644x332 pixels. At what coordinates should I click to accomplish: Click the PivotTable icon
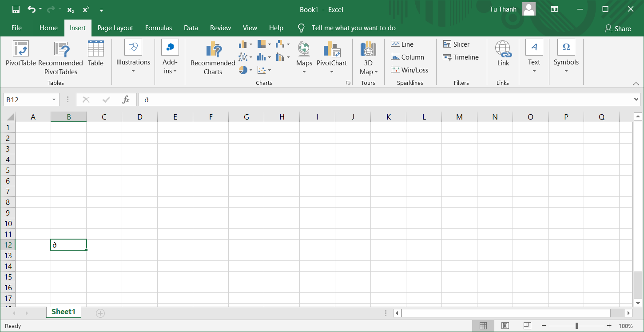[x=20, y=49]
